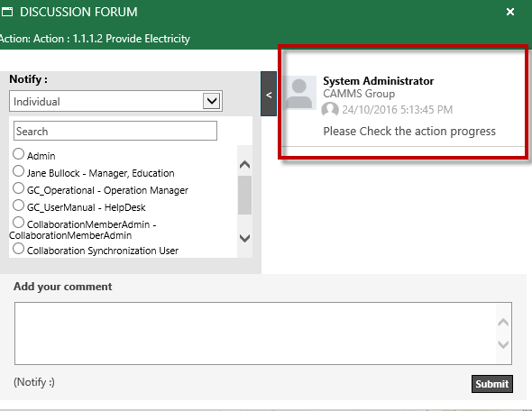Select the Admin radio button
This screenshot has height=411, width=532.
[x=18, y=154]
